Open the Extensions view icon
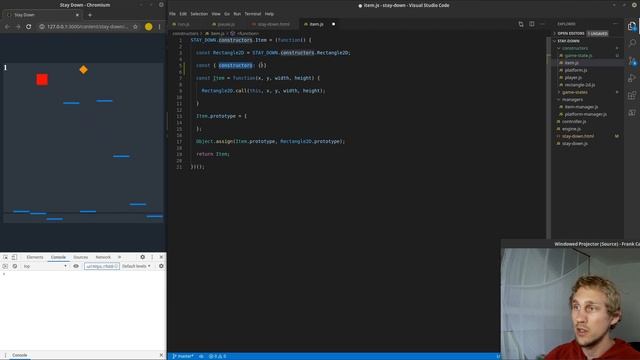640x360 pixels. click(x=632, y=96)
